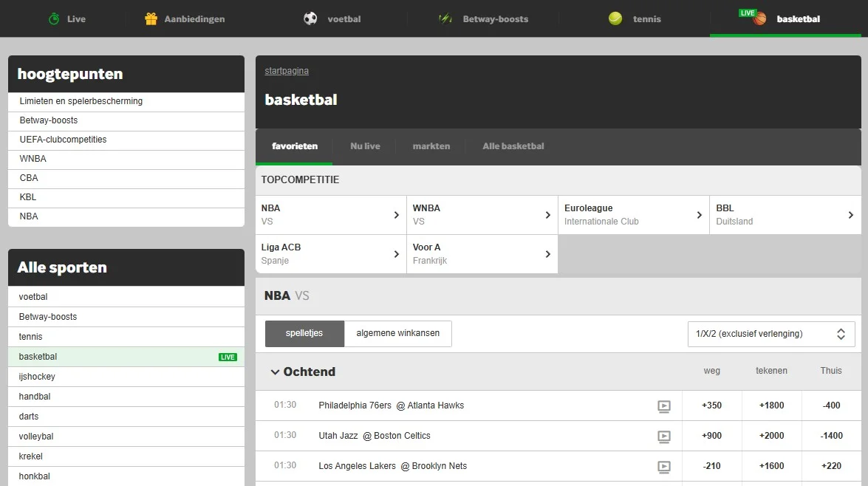Viewport: 868px width, 486px height.
Task: Select the Betway-boosts lightning icon
Action: point(445,18)
